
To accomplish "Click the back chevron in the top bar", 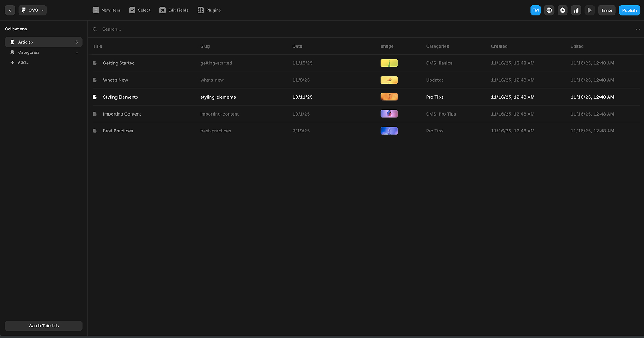I will point(10,10).
